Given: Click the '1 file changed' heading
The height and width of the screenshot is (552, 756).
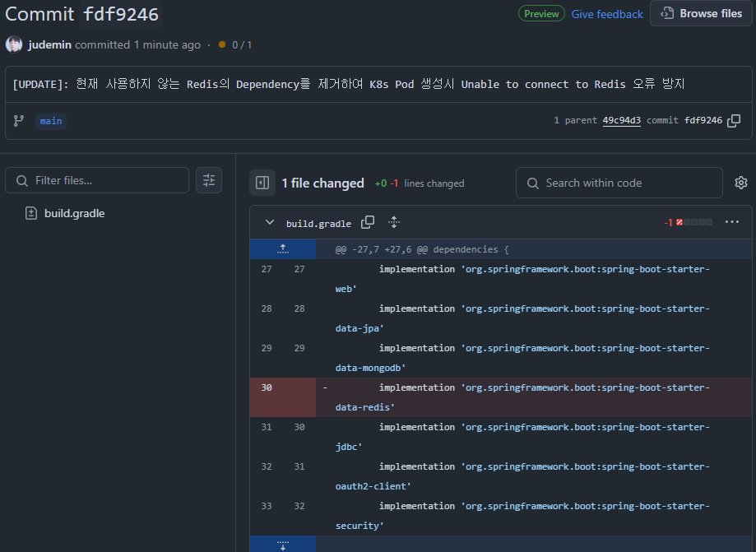Looking at the screenshot, I should click(323, 183).
